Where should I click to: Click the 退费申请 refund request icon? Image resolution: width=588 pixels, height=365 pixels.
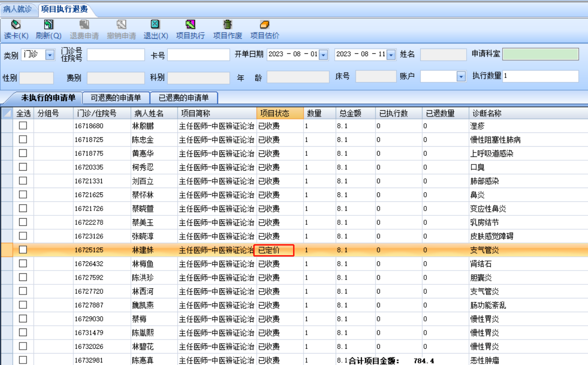tap(84, 24)
